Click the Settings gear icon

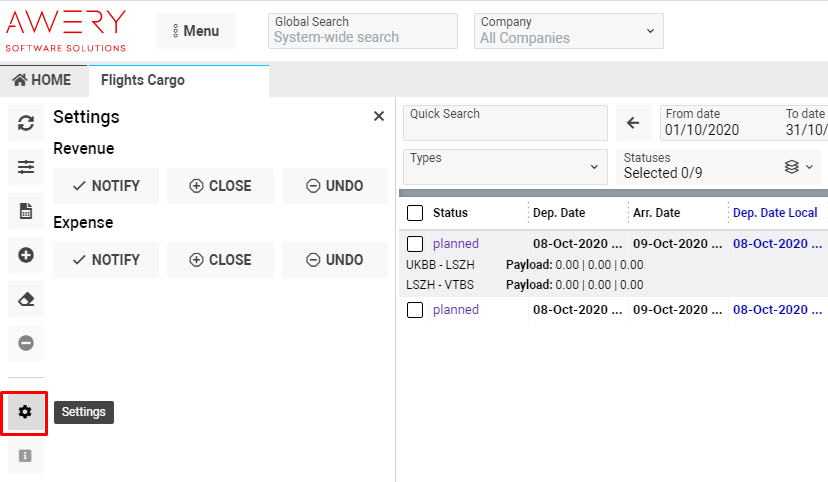tap(26, 412)
